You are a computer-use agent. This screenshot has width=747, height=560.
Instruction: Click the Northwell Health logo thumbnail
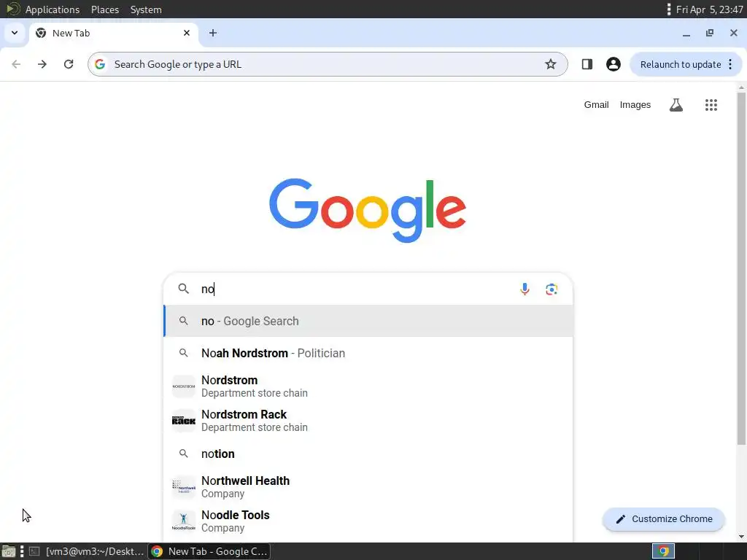pos(183,486)
